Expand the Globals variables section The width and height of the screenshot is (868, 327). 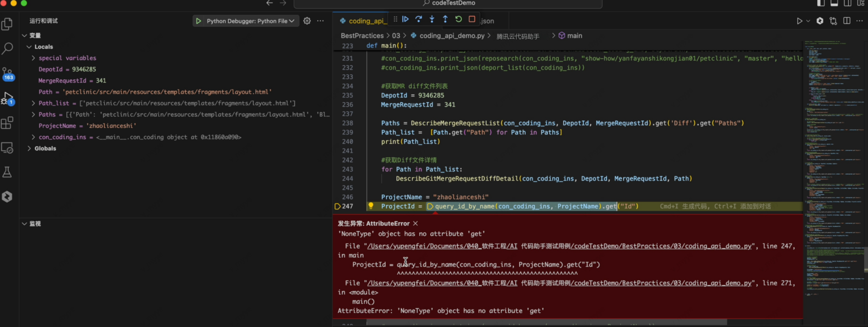pos(29,148)
